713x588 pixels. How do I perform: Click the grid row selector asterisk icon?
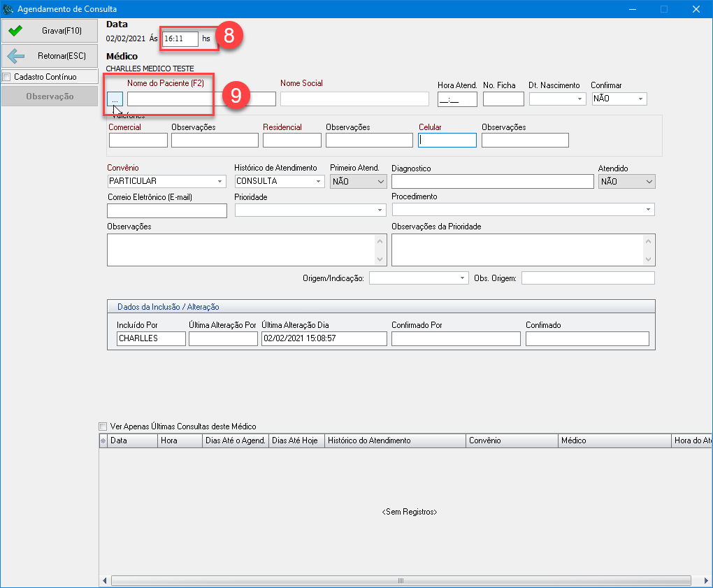click(103, 441)
